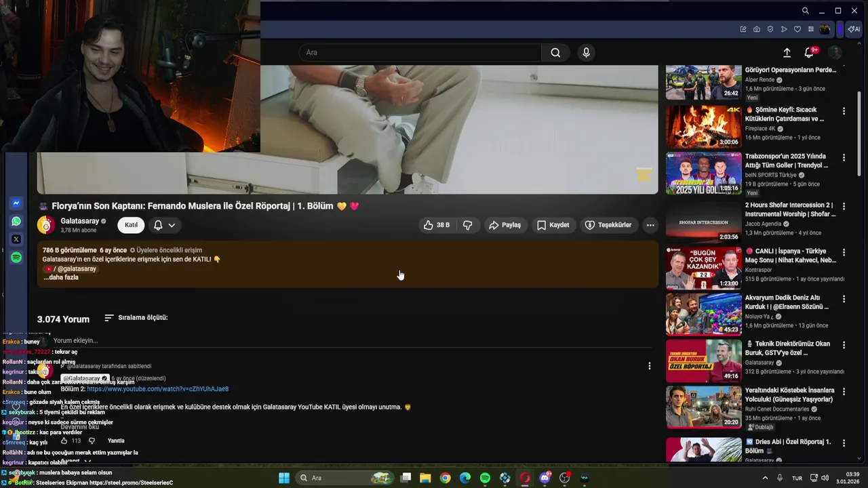The height and width of the screenshot is (488, 868).
Task: Save the video with Kaydet button
Action: click(x=553, y=225)
